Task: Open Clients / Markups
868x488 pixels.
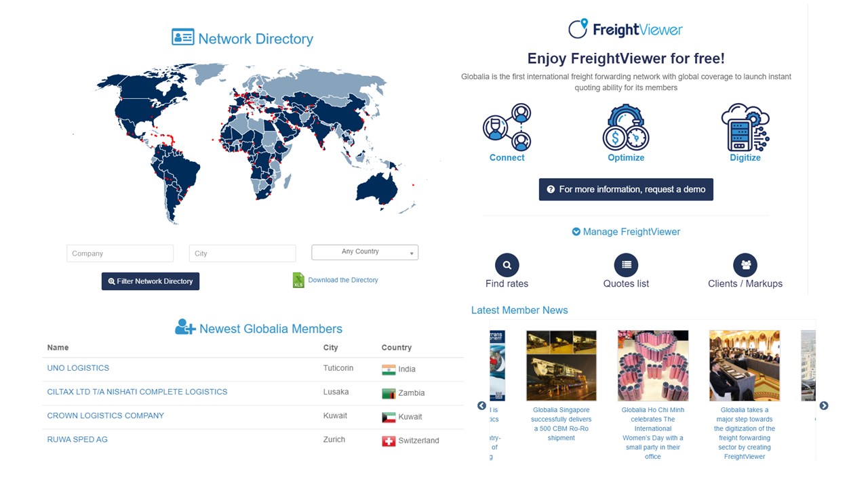Action: click(x=745, y=264)
